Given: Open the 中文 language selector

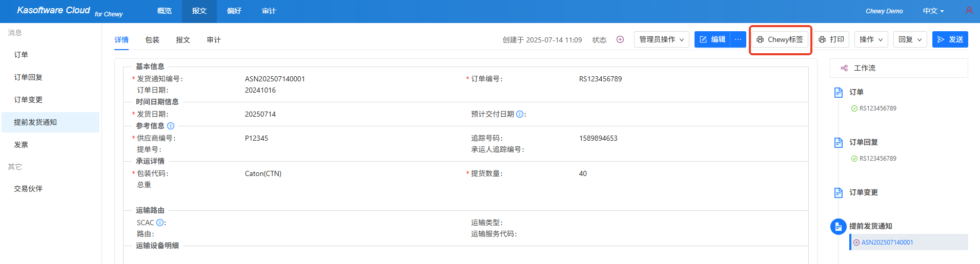Looking at the screenshot, I should [x=933, y=11].
